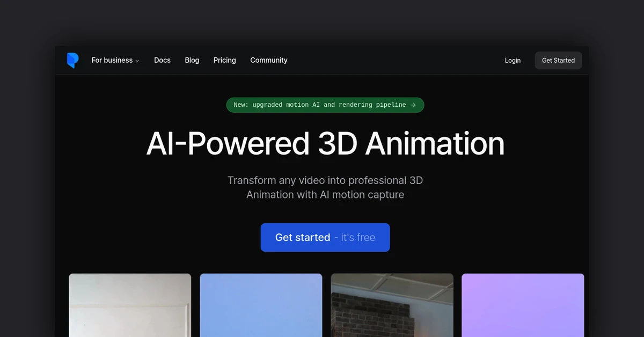Go to the Docs page
Screen dimensions: 644x337
pyautogui.click(x=162, y=61)
